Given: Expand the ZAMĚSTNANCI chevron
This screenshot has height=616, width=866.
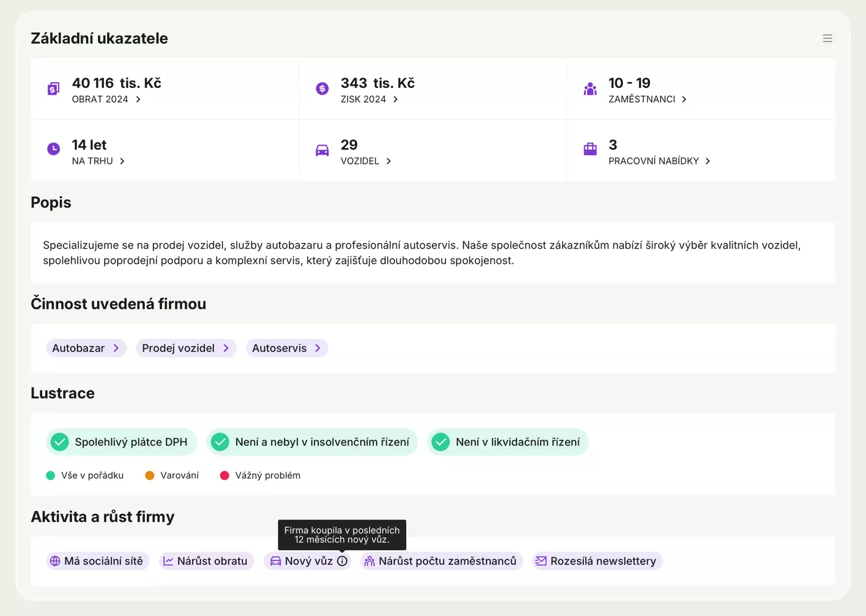Looking at the screenshot, I should pos(684,99).
